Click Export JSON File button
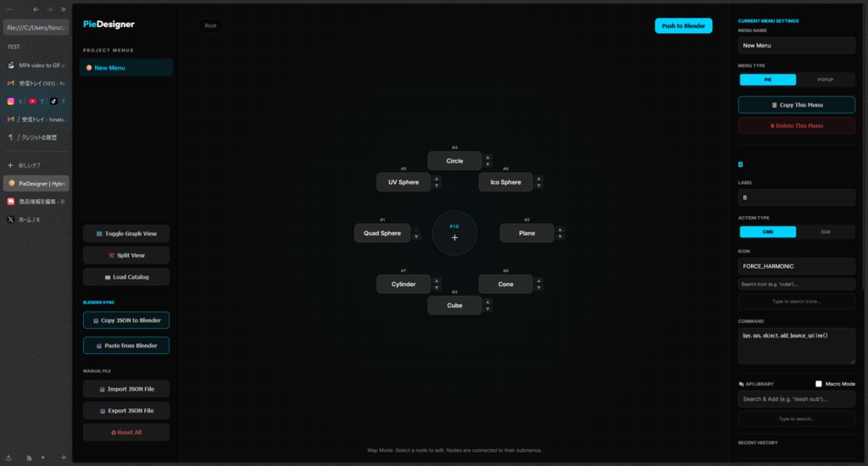This screenshot has height=466, width=868. tap(126, 411)
